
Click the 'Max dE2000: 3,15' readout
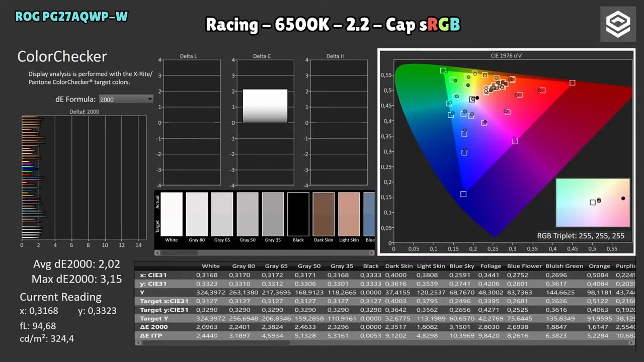(76, 279)
